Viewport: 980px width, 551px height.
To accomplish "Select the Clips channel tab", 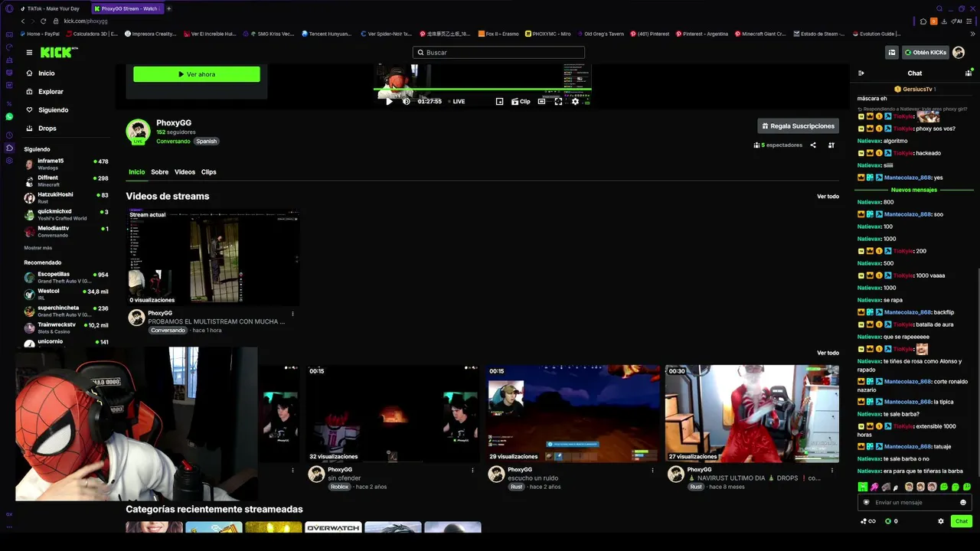I will pyautogui.click(x=208, y=172).
